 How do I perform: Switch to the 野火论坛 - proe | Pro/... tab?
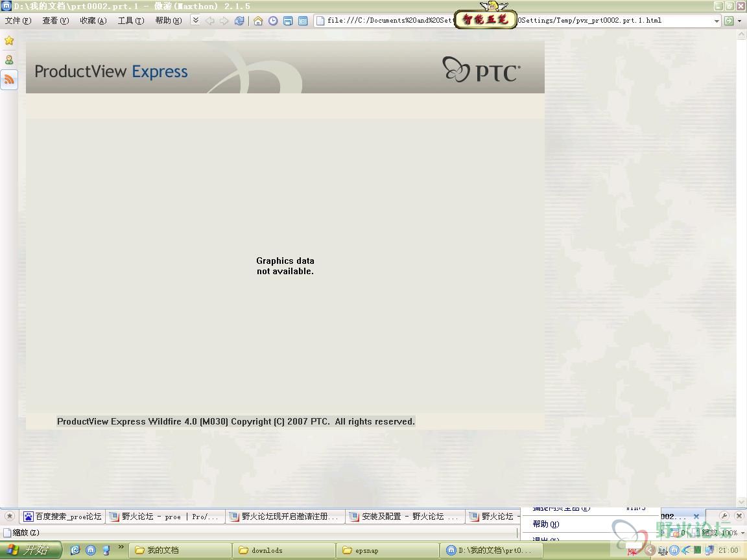click(165, 517)
